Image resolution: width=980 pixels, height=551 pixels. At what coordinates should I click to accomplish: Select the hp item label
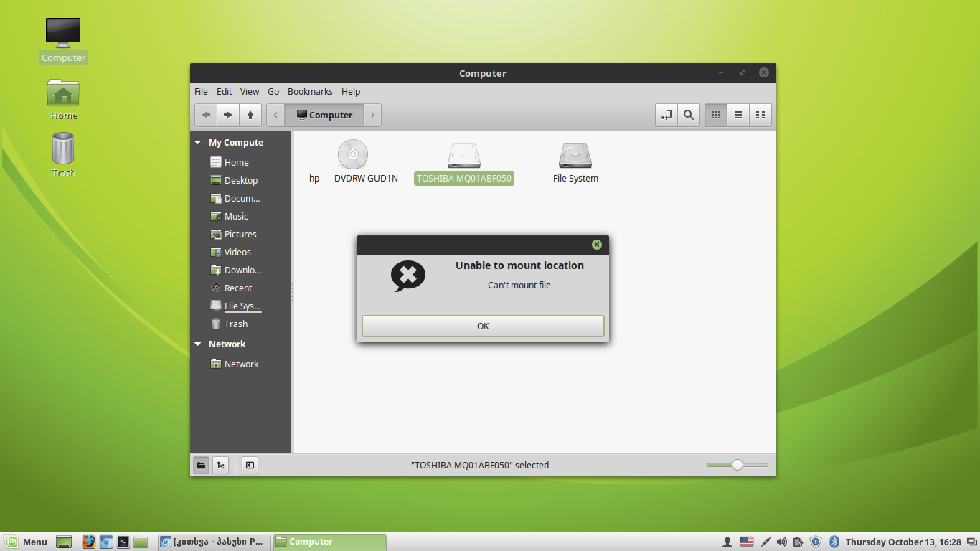(314, 179)
